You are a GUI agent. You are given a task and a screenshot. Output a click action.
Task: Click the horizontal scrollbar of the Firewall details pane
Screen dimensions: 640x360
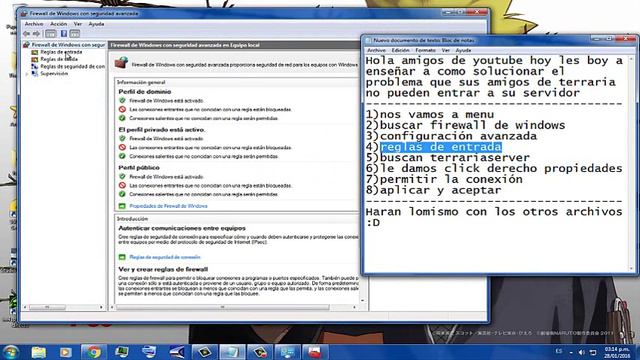click(233, 307)
